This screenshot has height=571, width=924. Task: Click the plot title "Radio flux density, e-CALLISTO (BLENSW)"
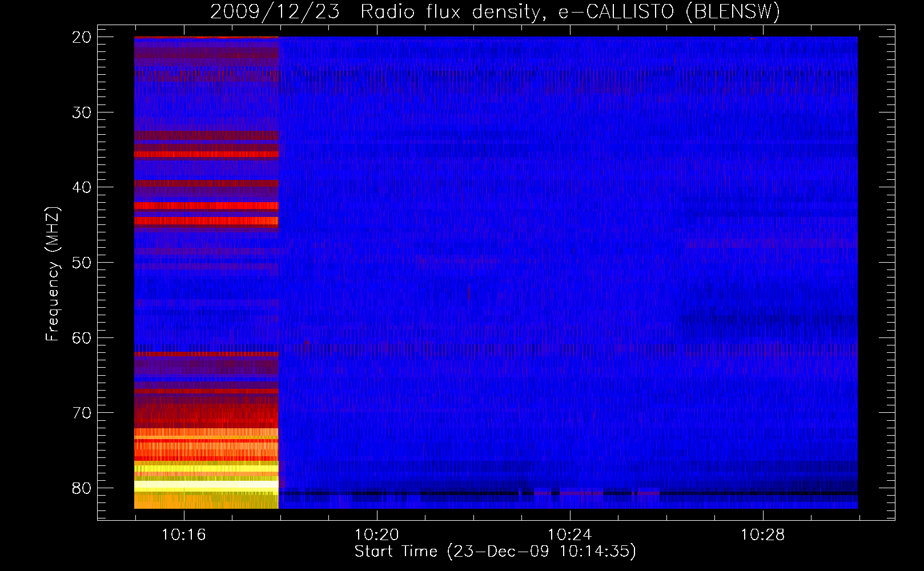click(x=570, y=12)
